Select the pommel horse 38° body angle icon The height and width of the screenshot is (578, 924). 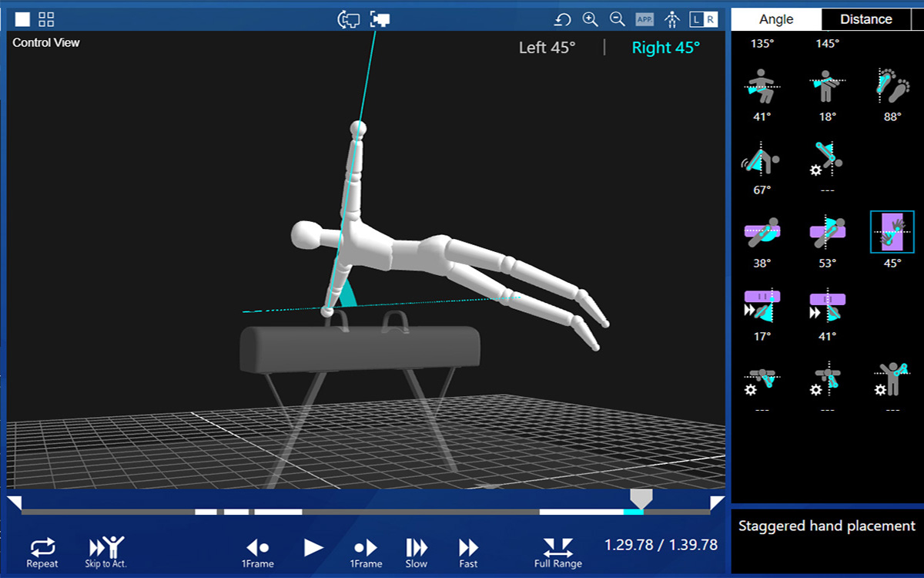click(x=762, y=231)
